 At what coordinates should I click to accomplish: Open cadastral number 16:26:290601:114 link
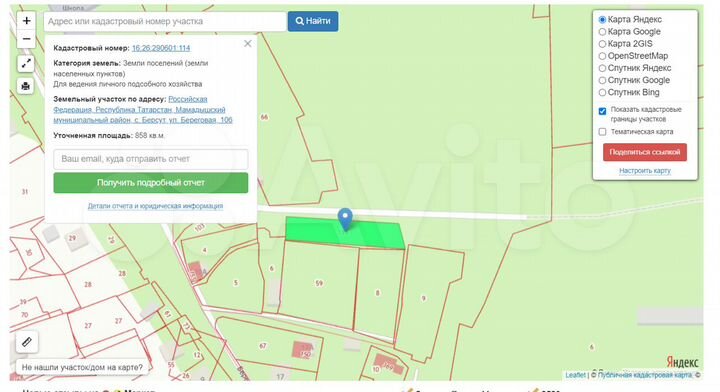tap(161, 48)
